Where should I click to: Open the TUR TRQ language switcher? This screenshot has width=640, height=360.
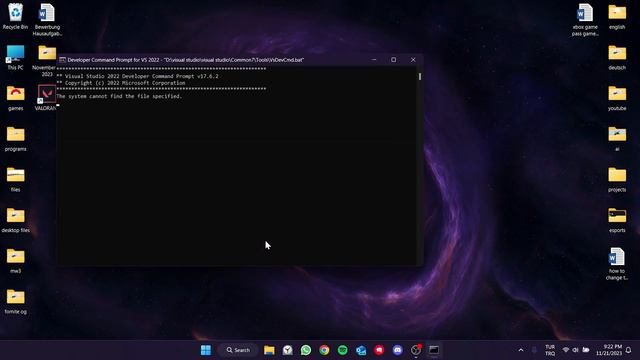coord(550,350)
